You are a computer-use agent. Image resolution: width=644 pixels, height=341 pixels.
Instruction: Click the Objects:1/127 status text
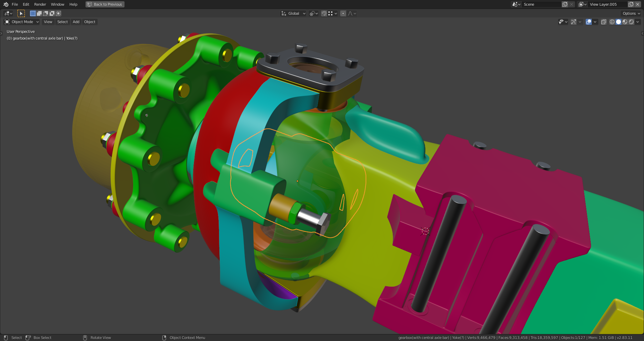[573, 338]
